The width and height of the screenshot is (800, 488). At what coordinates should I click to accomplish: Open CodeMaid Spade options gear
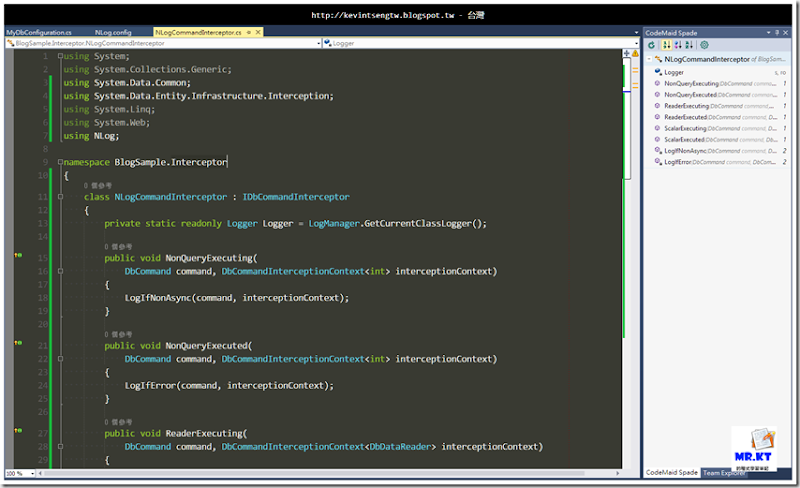[705, 45]
